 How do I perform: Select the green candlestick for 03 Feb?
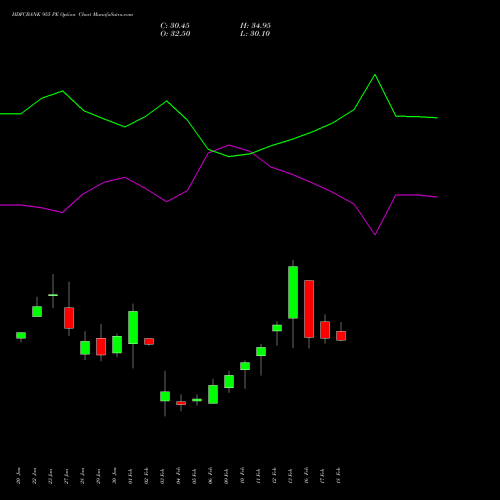[x=165, y=396]
